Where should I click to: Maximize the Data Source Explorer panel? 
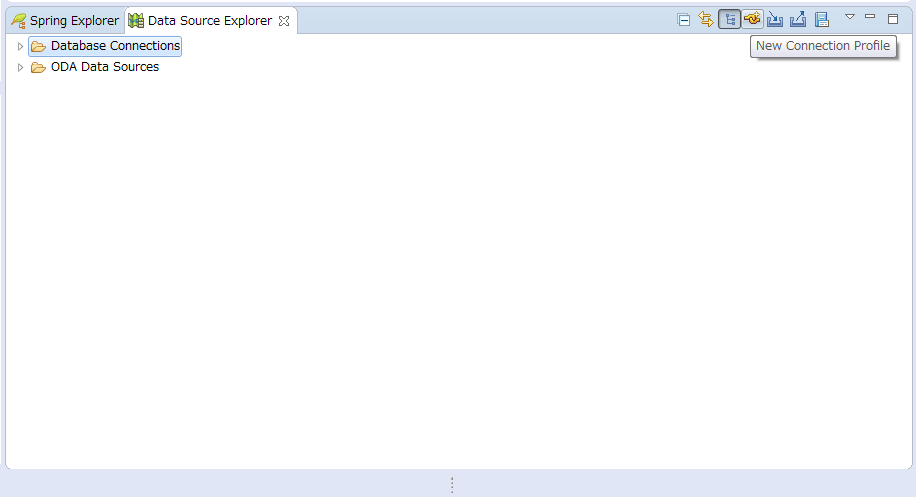(893, 18)
